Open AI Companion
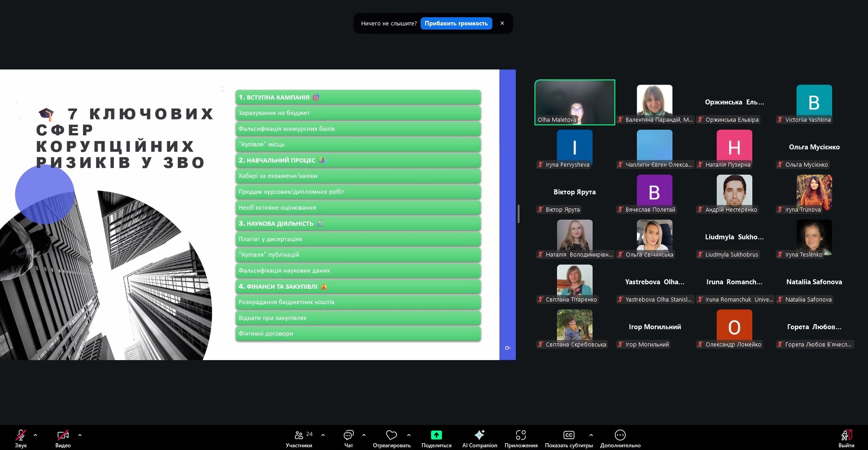 (x=479, y=438)
